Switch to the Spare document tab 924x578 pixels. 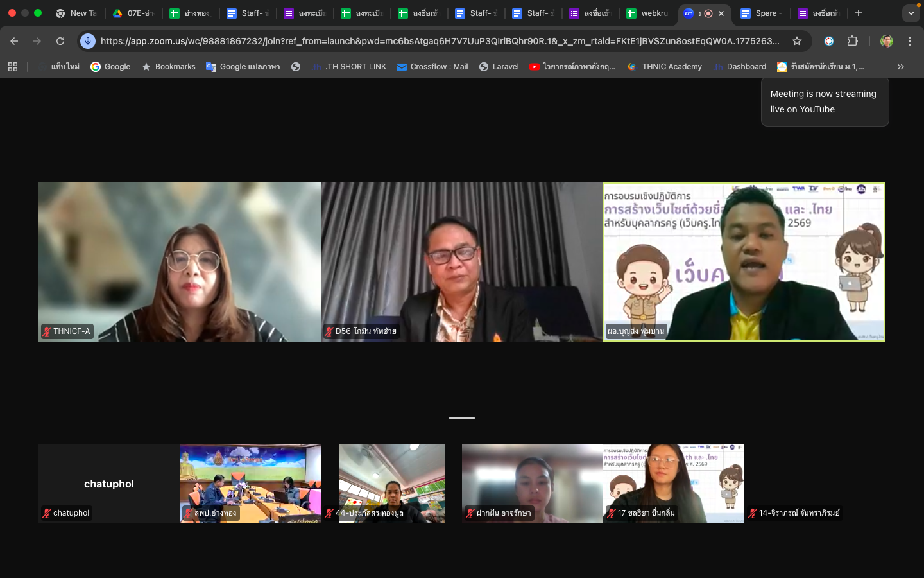[x=760, y=13]
